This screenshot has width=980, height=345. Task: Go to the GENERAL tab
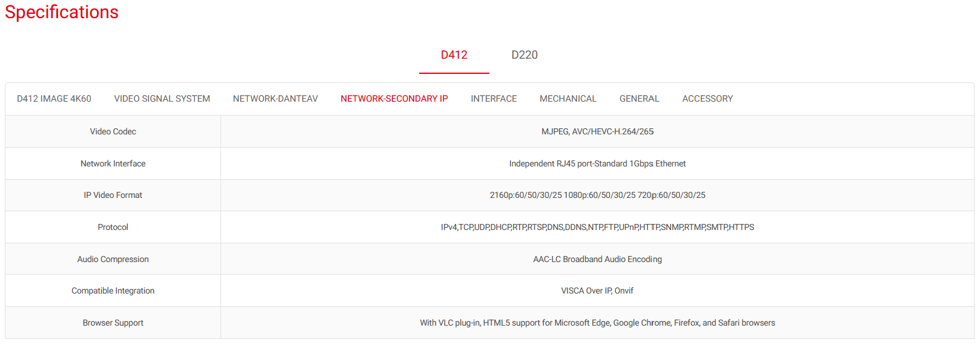pos(639,99)
